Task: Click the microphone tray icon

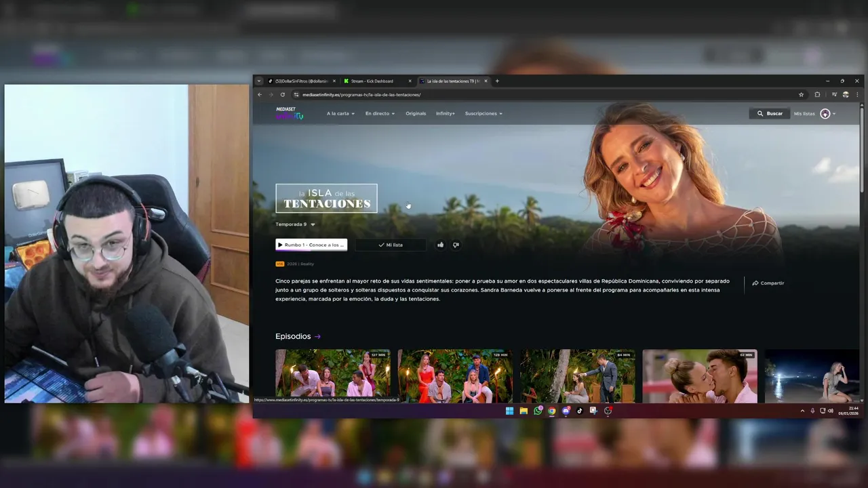Action: pyautogui.click(x=812, y=411)
